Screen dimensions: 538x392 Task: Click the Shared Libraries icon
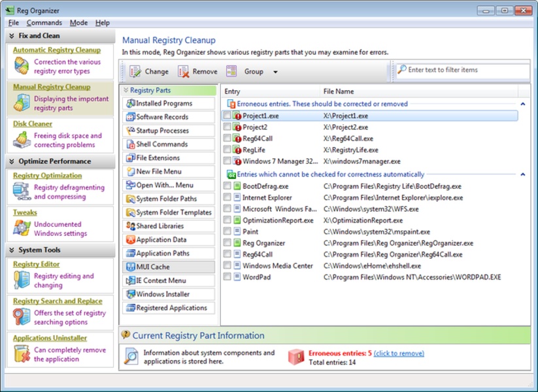[130, 226]
